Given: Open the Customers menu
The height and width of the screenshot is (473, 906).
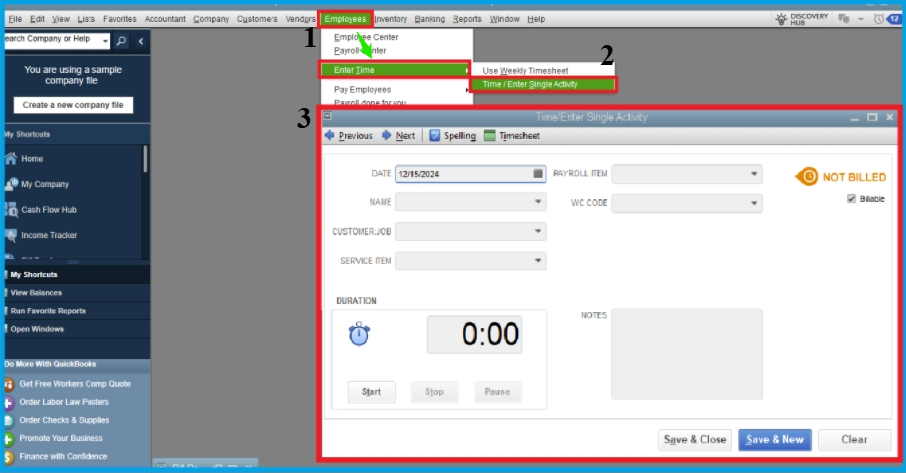Looking at the screenshot, I should click(x=257, y=19).
